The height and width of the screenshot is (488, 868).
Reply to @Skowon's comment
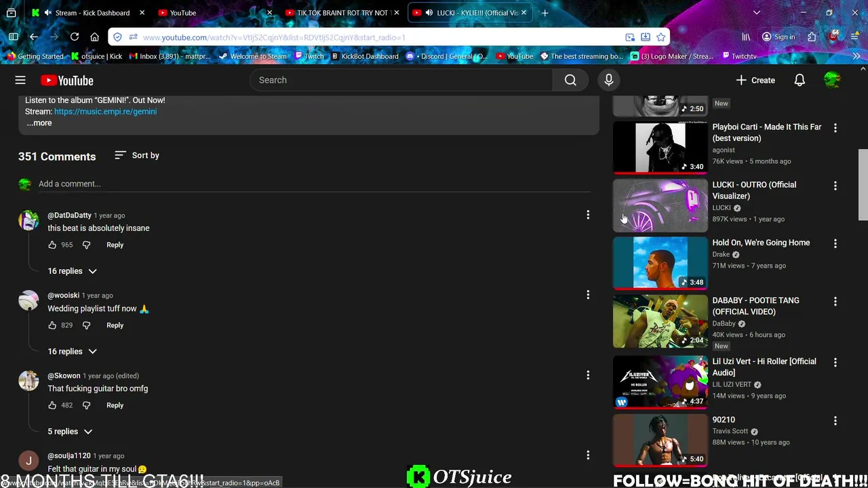(115, 405)
